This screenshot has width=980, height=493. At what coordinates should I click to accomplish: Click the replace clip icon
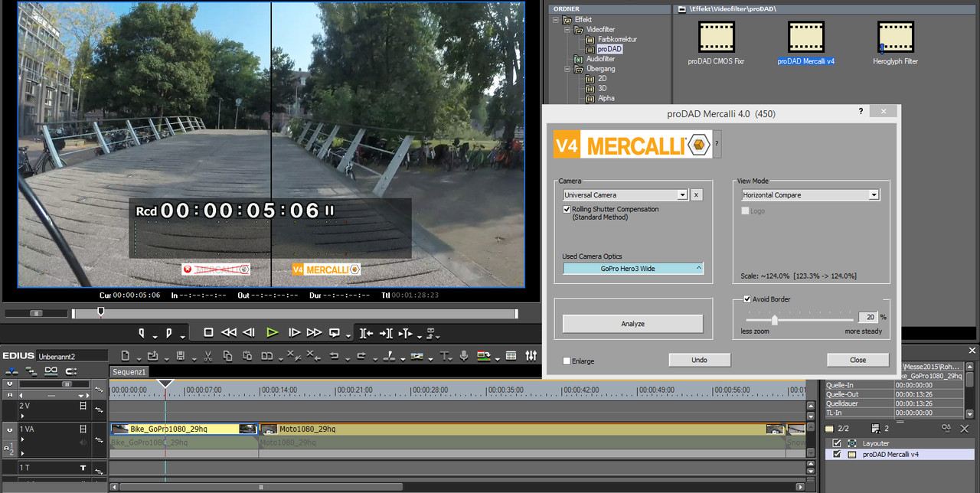tap(266, 356)
